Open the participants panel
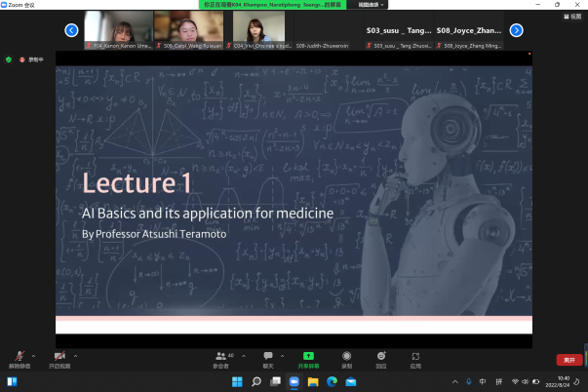Screen dimensions: 588x392 coord(221,358)
